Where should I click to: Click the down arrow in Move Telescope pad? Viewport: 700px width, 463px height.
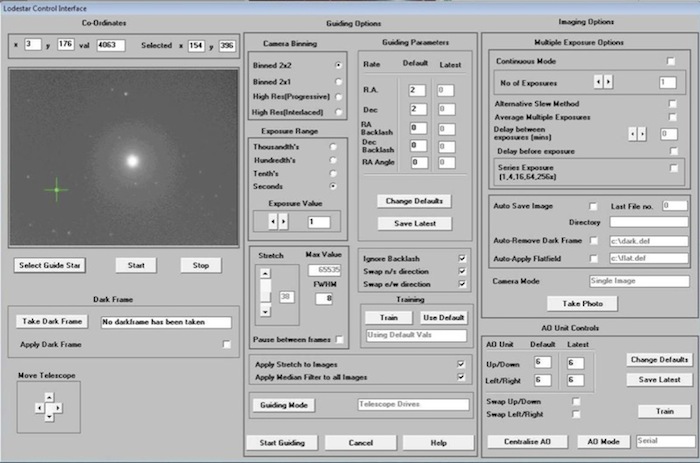[50, 416]
